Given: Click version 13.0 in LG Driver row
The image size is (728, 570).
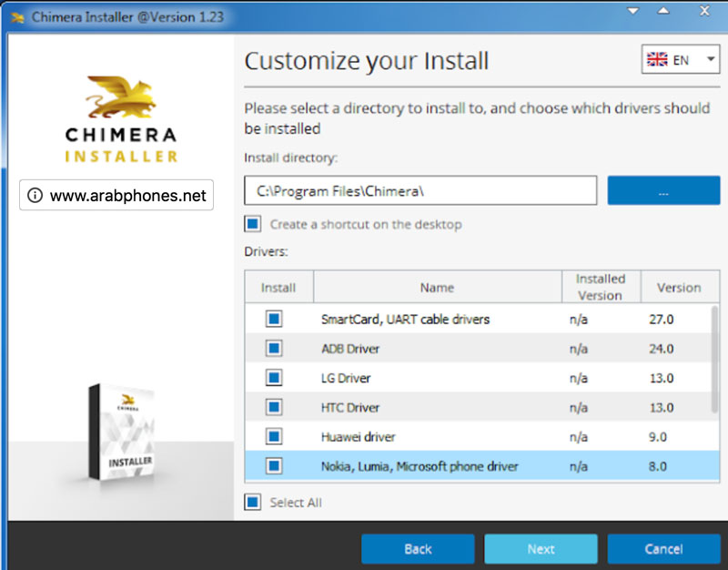Looking at the screenshot, I should point(662,378).
